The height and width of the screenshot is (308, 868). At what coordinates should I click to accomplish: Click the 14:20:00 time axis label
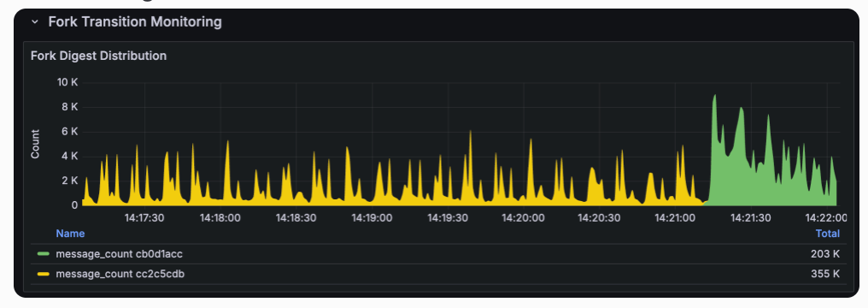(x=523, y=217)
